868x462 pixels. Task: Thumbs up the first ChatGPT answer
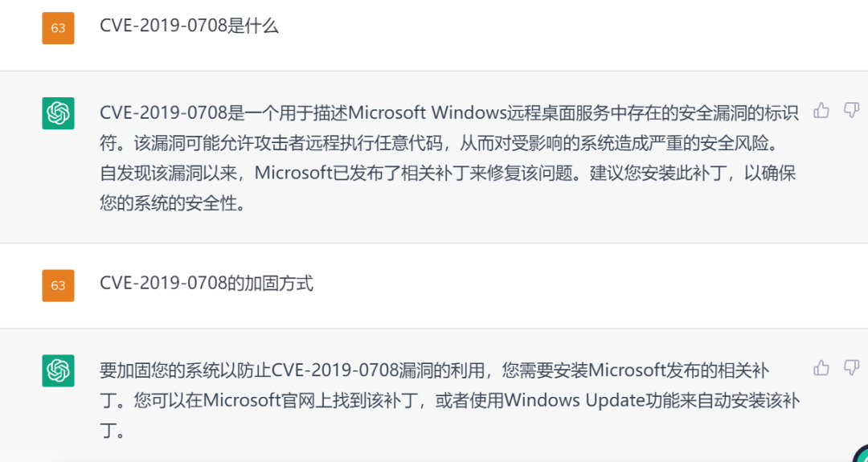821,111
